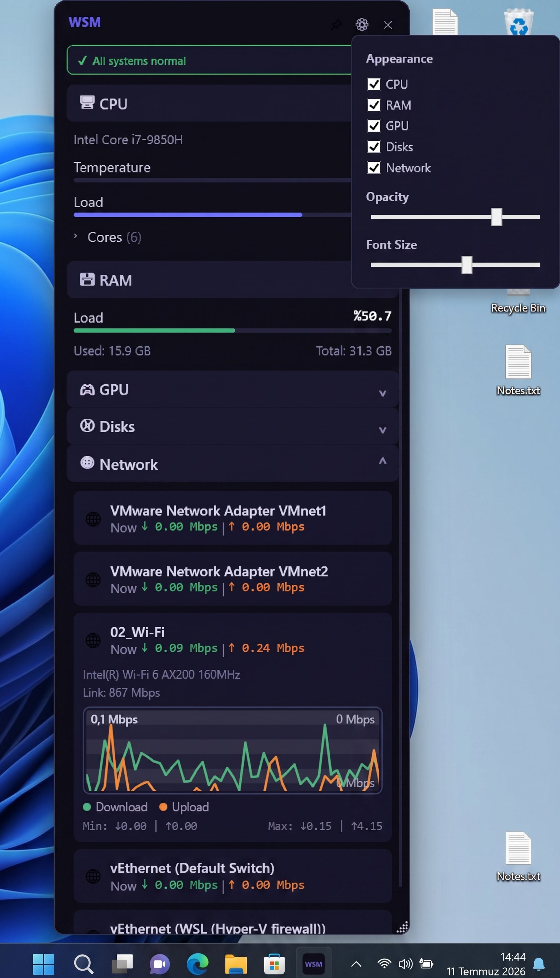Uncheck the Disks checkbox in Appearance

(374, 147)
